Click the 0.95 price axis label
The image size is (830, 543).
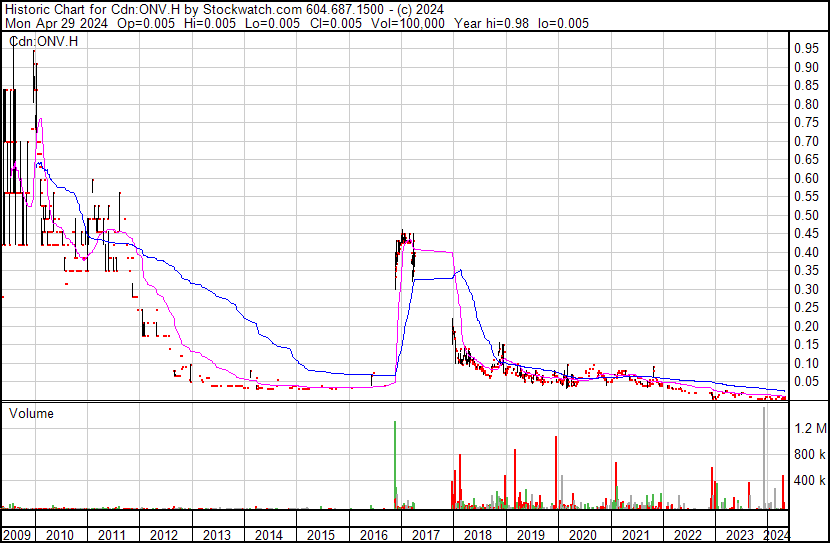point(807,49)
